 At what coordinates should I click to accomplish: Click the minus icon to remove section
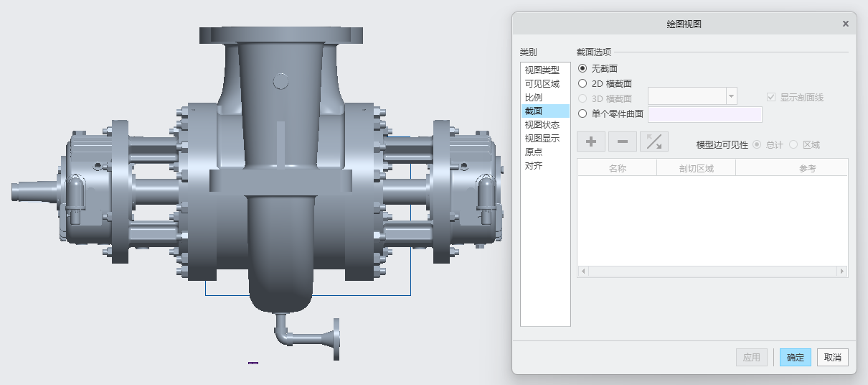pyautogui.click(x=623, y=142)
